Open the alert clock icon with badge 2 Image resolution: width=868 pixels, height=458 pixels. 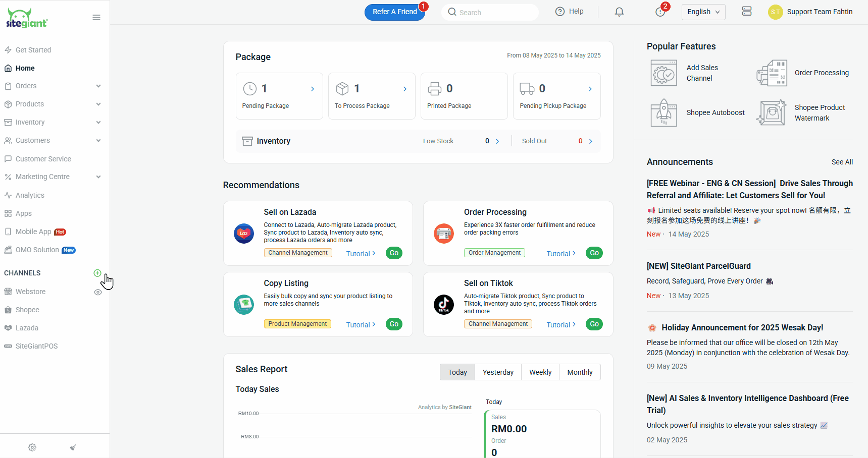tap(660, 12)
